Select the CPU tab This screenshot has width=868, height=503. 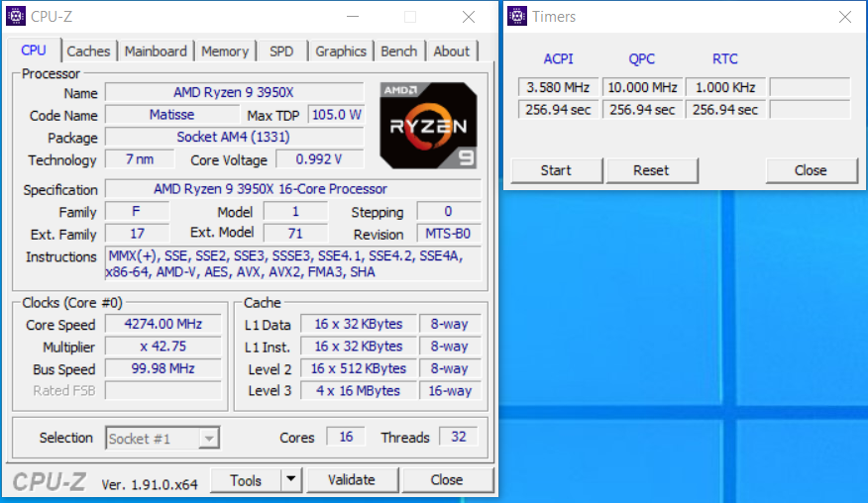coord(34,50)
